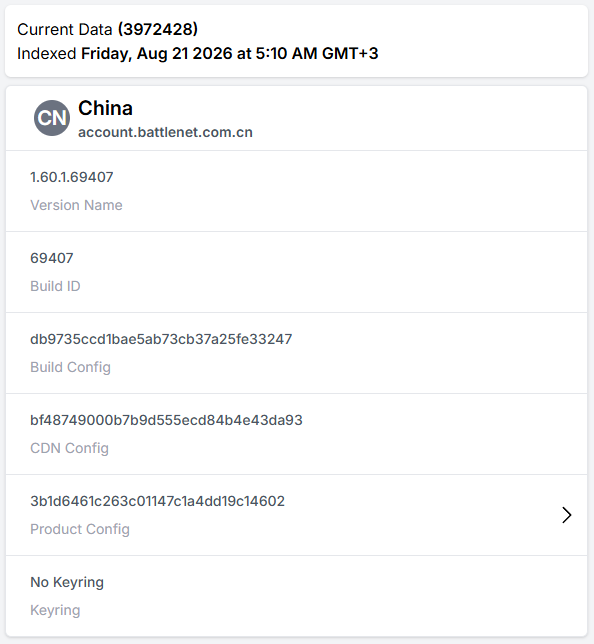Click the Product Config label
The width and height of the screenshot is (594, 644).
pos(80,529)
